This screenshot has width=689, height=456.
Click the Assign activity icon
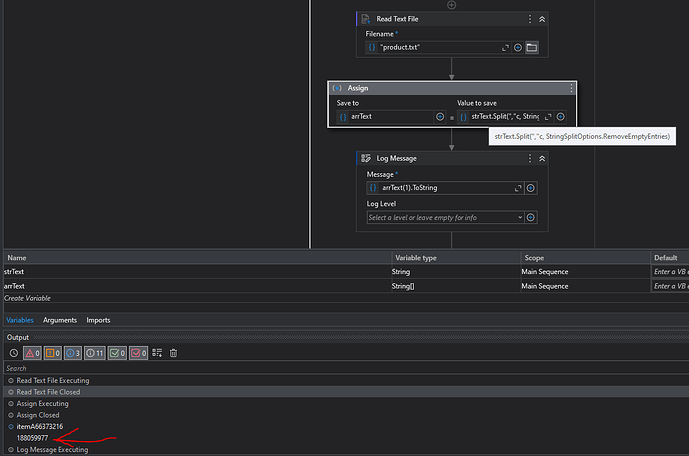[x=337, y=88]
